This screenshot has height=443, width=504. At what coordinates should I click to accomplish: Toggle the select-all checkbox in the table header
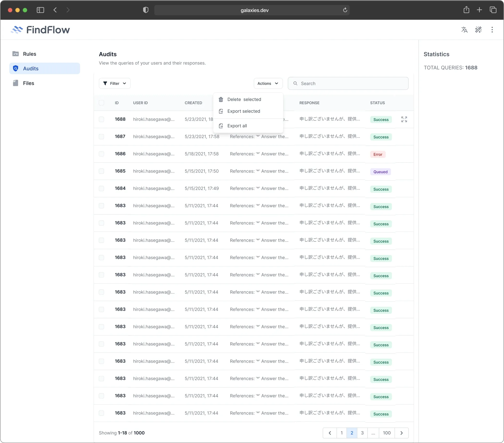coord(102,103)
